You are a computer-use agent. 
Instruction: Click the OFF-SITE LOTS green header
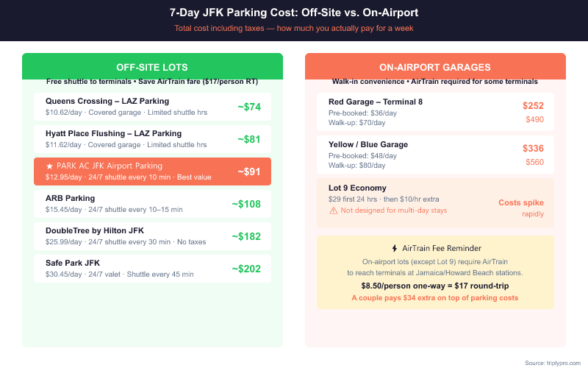(x=152, y=66)
